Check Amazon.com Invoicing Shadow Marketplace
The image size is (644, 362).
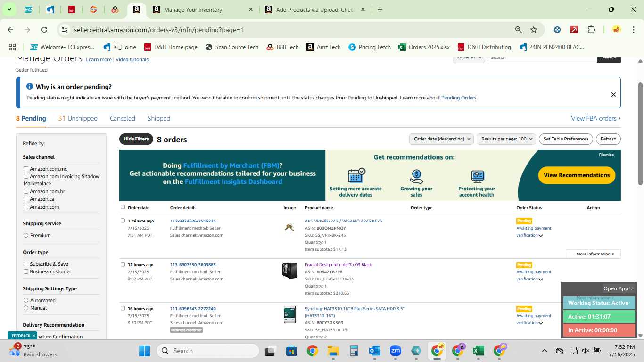point(26,176)
